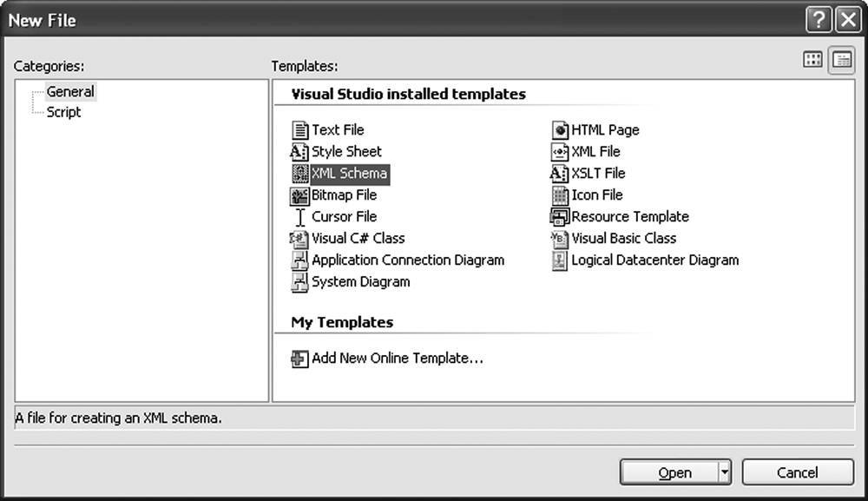Select the System Diagram template
The height and width of the screenshot is (501, 868).
click(x=351, y=282)
